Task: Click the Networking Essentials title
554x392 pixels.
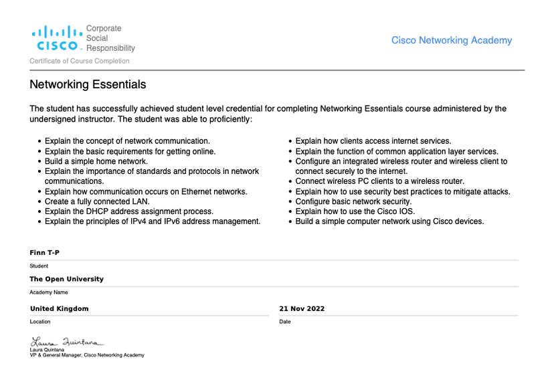Action: [x=88, y=85]
